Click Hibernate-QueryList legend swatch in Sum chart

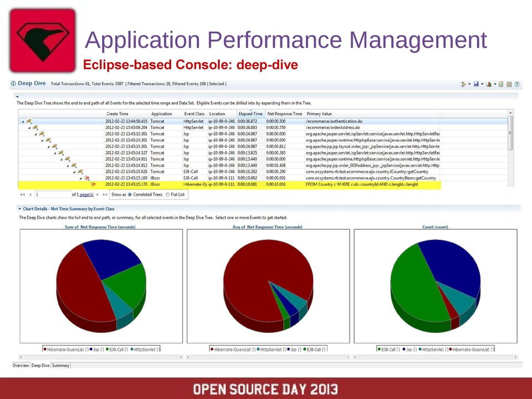tap(45, 349)
